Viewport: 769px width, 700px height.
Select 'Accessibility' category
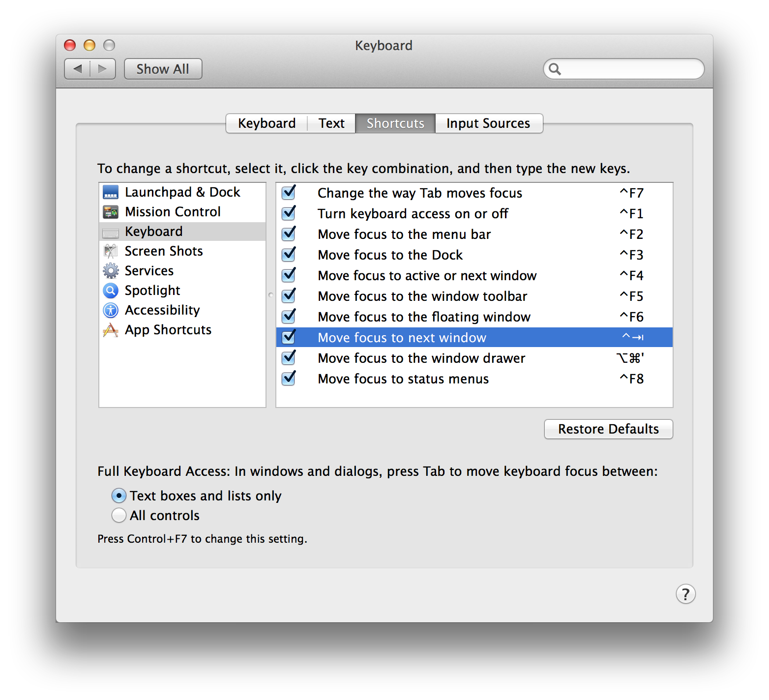182,310
